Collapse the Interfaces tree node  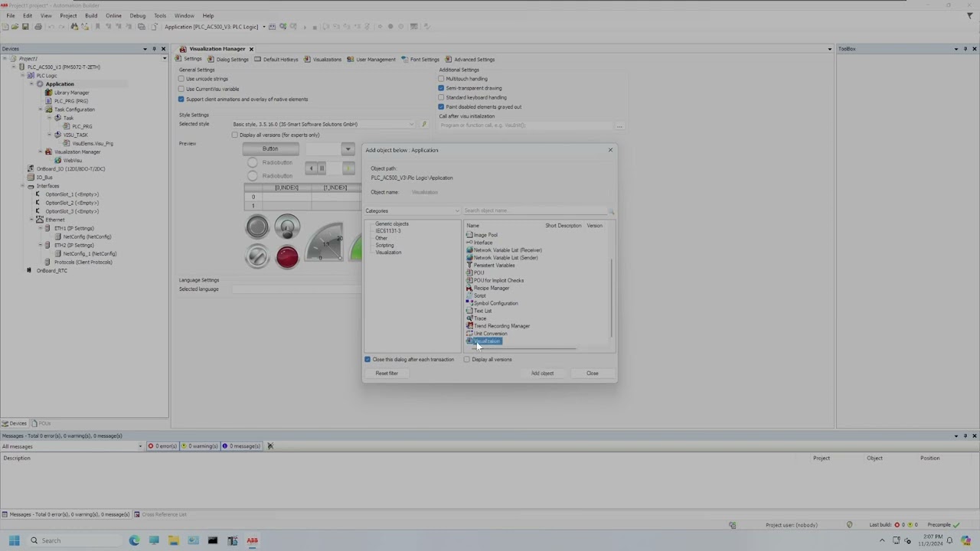pyautogui.click(x=22, y=186)
